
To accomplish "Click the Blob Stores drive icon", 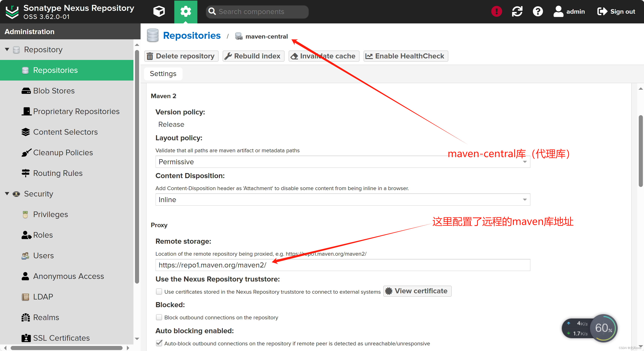I will tap(26, 91).
